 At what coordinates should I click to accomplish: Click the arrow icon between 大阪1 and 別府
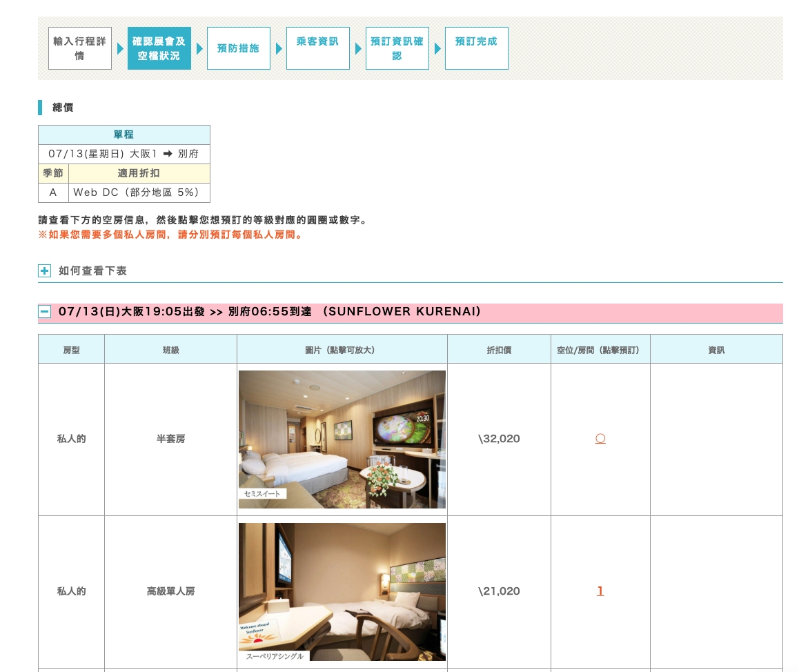(168, 153)
